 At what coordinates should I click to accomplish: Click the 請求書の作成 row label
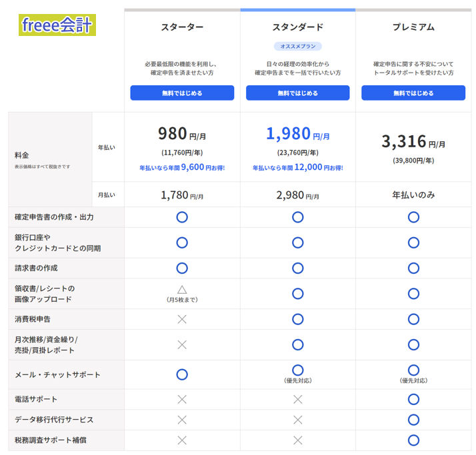click(x=36, y=268)
